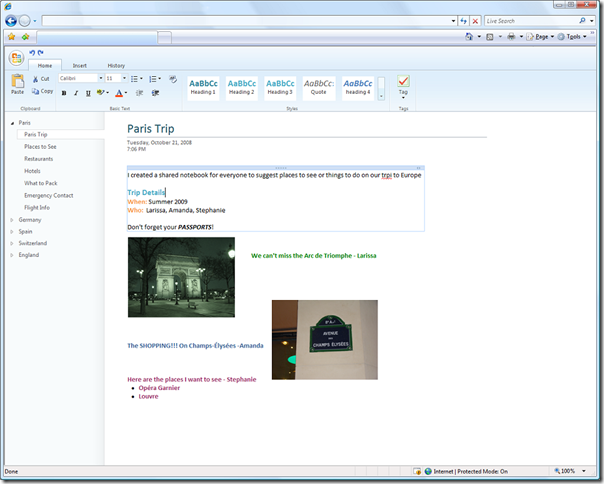Toggle underline formatting
This screenshot has height=484, width=604.
pos(88,93)
